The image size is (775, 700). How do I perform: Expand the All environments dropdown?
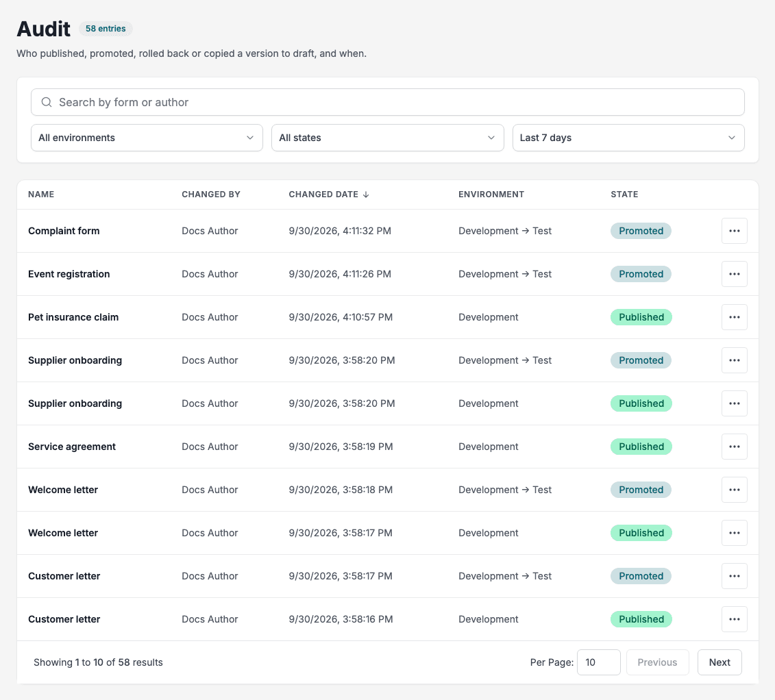click(x=147, y=138)
